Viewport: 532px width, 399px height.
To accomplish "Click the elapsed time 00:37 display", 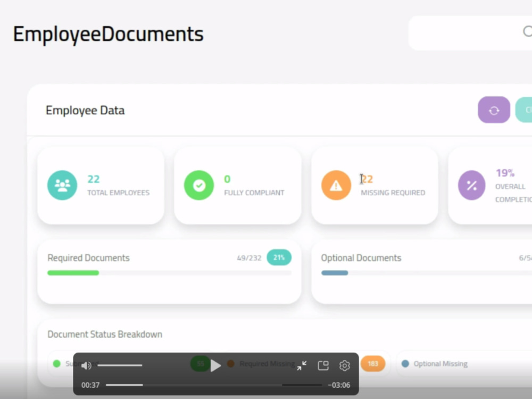I will click(x=90, y=385).
